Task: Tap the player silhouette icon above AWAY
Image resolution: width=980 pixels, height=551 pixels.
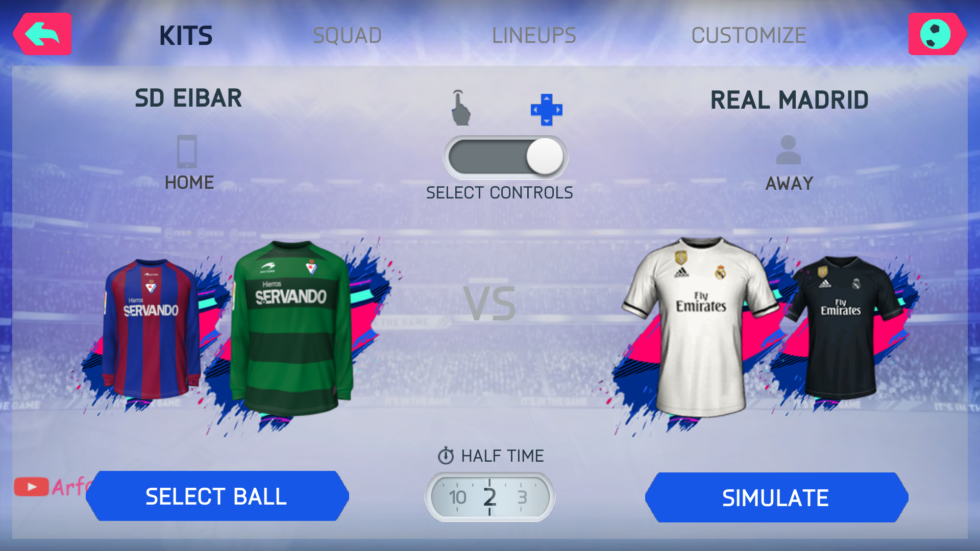Action: pos(788,150)
